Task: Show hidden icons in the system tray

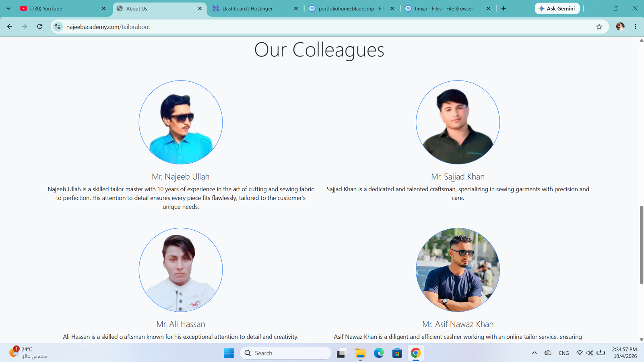Action: (x=535, y=353)
